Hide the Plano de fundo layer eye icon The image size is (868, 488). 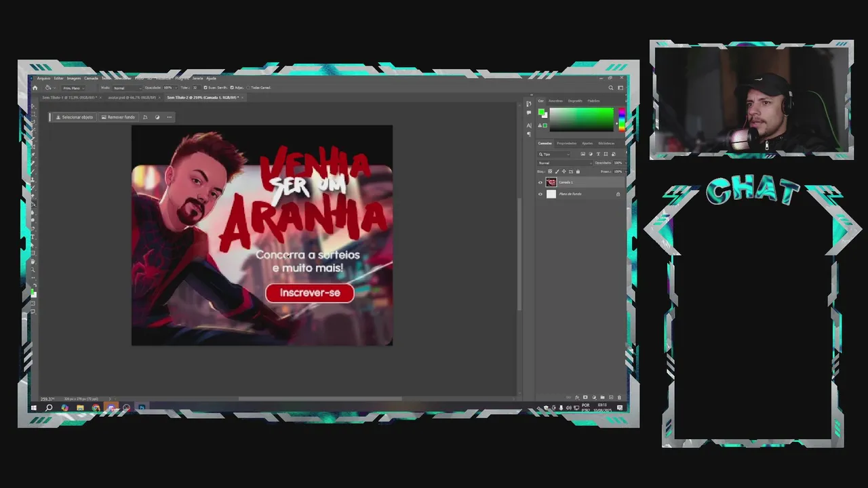point(540,194)
